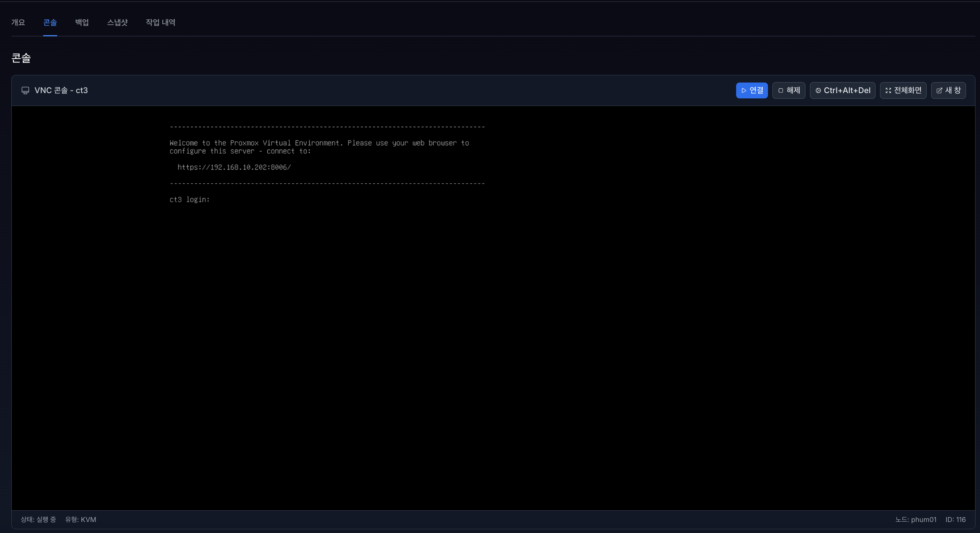Click the stop square icon on 해제
Screen dimensions: 980x533
pos(781,90)
